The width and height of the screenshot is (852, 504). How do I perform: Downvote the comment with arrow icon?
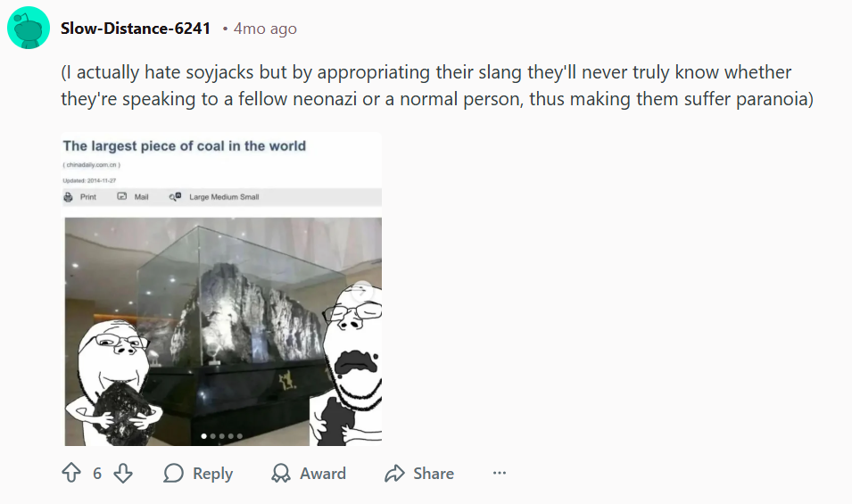[x=123, y=473]
